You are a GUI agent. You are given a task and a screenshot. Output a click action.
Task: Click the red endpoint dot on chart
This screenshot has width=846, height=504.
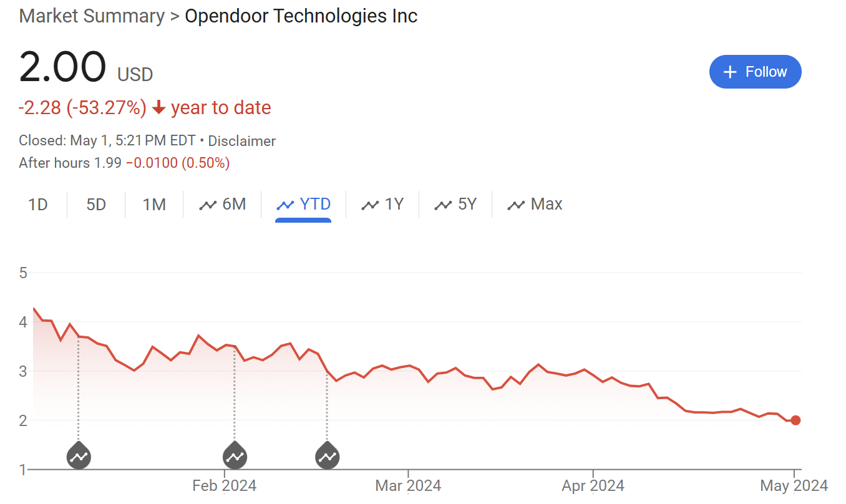pyautogui.click(x=795, y=420)
